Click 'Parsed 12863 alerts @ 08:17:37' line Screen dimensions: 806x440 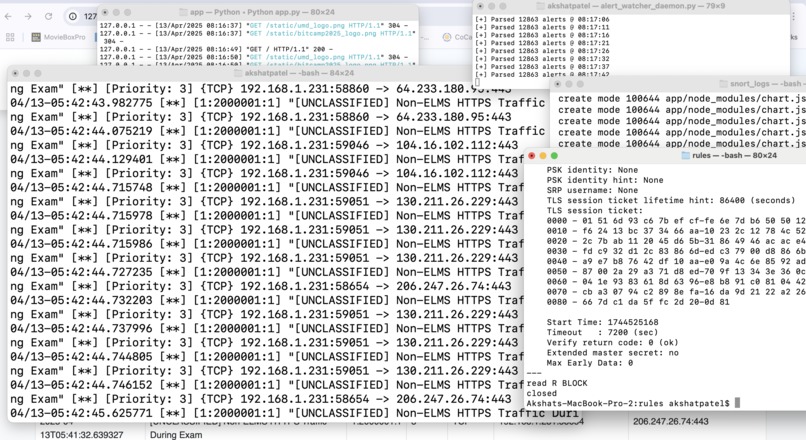point(542,66)
